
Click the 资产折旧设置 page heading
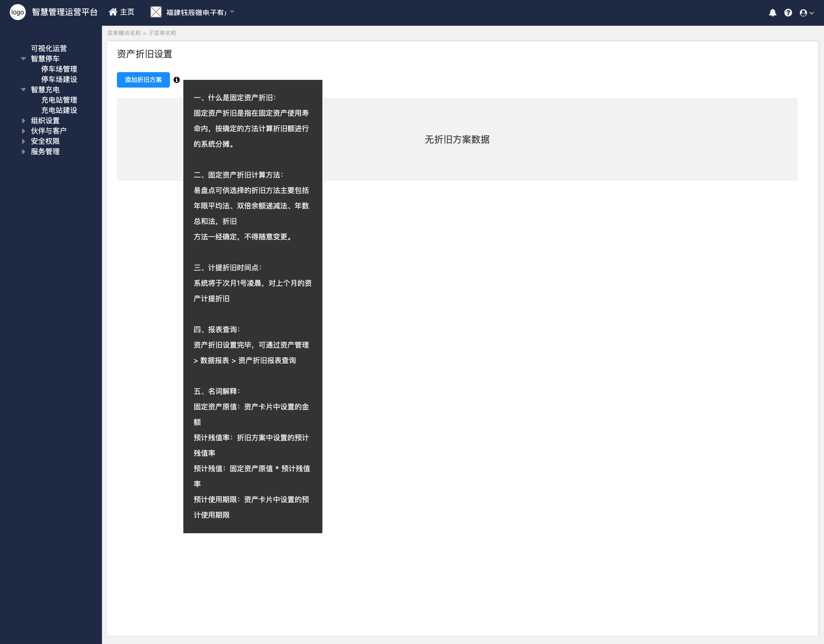(144, 54)
